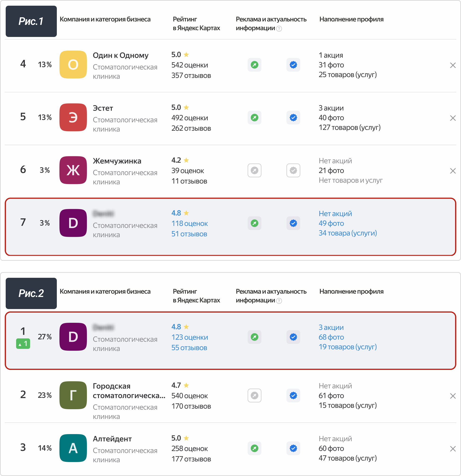Click the blue verified badge for Эстет
The image size is (461, 476).
click(293, 118)
